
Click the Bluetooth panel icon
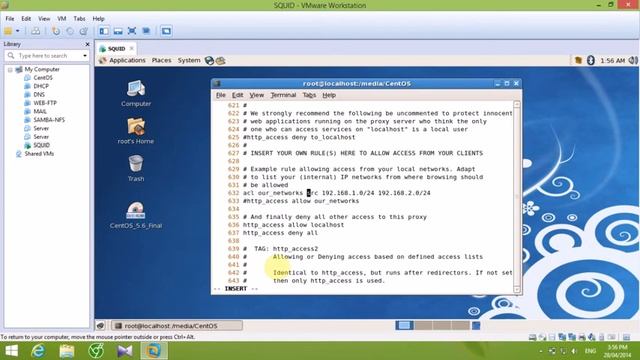[x=591, y=60]
